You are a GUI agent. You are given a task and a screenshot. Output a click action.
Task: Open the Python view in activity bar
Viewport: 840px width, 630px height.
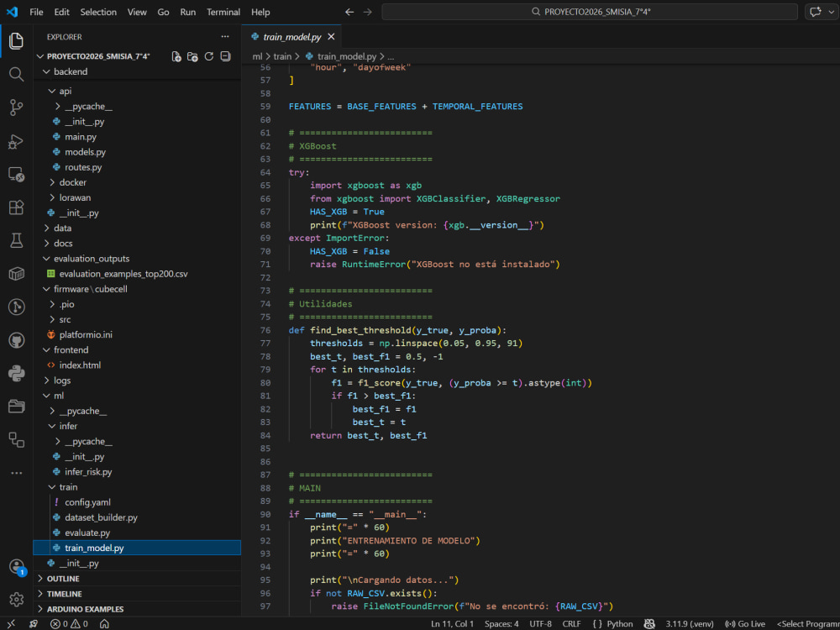pos(16,374)
